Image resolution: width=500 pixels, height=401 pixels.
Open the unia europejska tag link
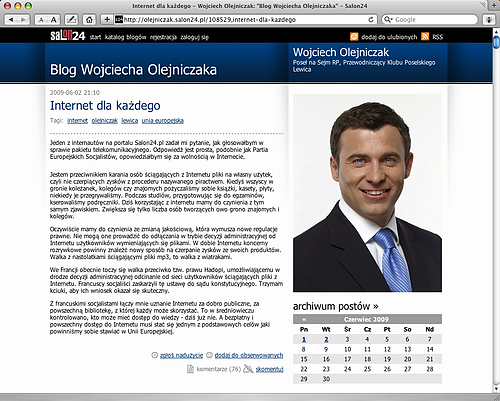coord(163,121)
